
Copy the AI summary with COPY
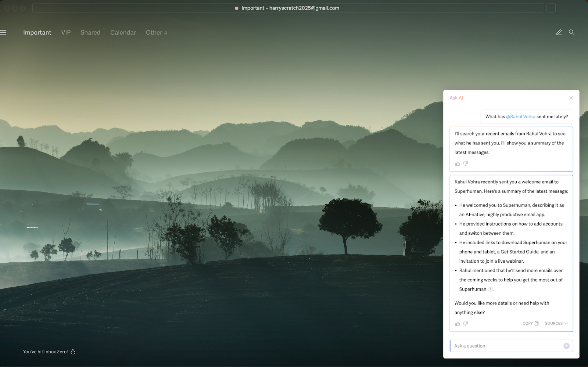[530, 323]
